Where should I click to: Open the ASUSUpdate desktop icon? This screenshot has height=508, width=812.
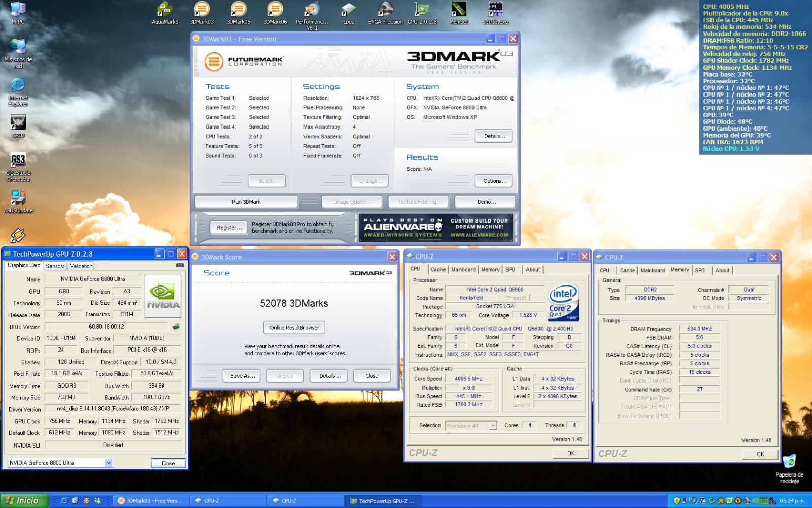click(18, 202)
